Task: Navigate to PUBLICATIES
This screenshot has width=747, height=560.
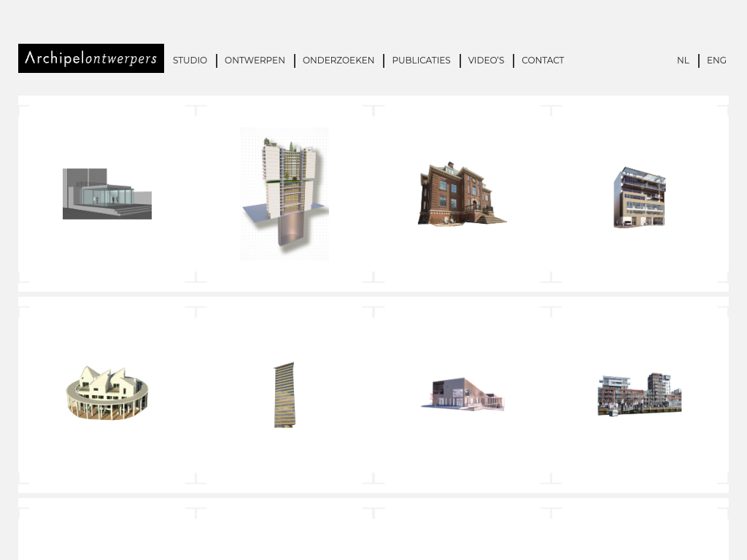Action: (421, 61)
